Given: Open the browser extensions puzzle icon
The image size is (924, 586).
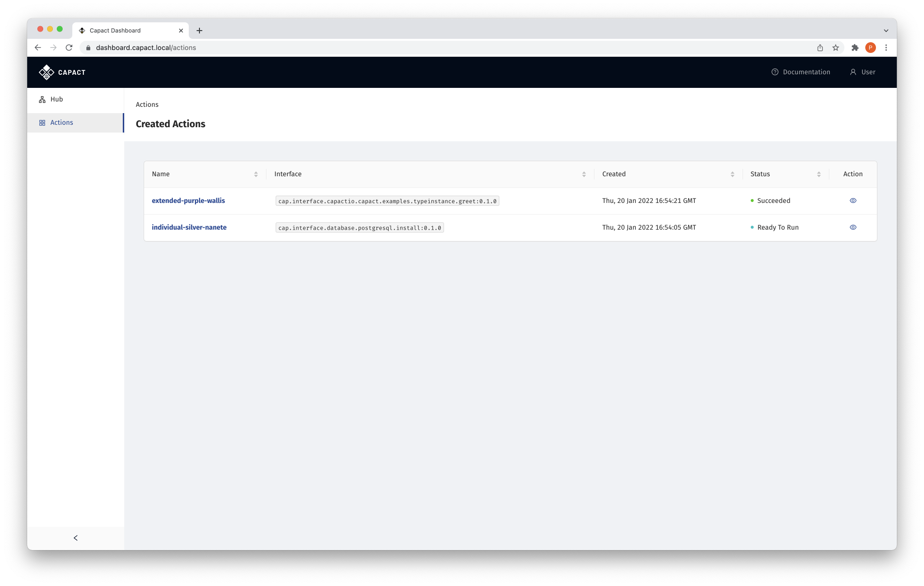Looking at the screenshot, I should tap(855, 48).
